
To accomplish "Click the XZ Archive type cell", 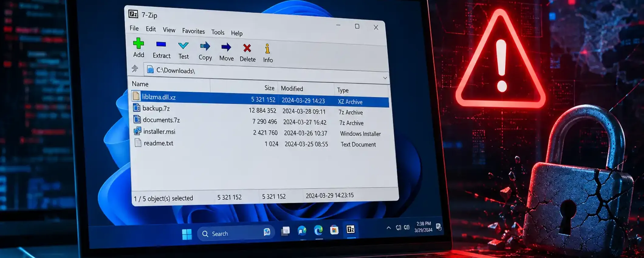I will [x=350, y=102].
